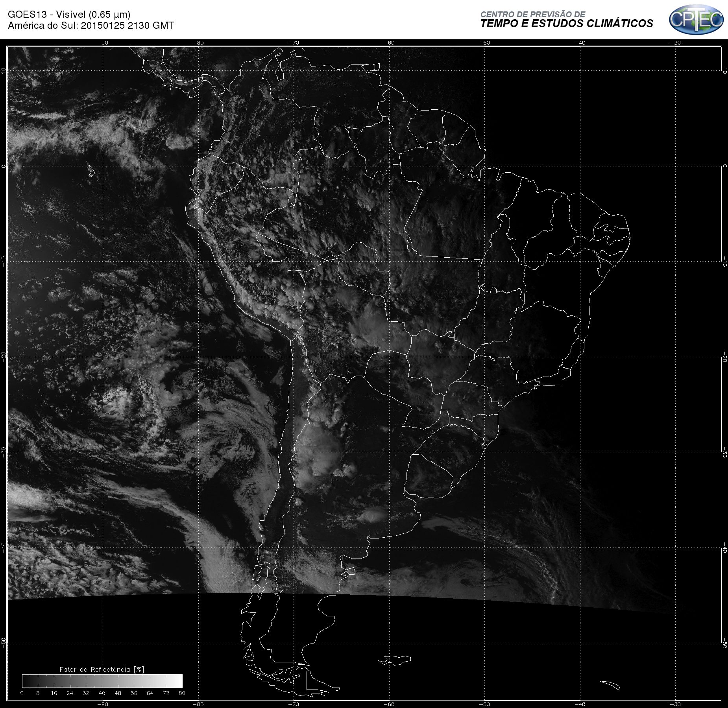Click the Falkland Islands outline on map
Viewport: 728px width, 708px height.
tap(395, 660)
